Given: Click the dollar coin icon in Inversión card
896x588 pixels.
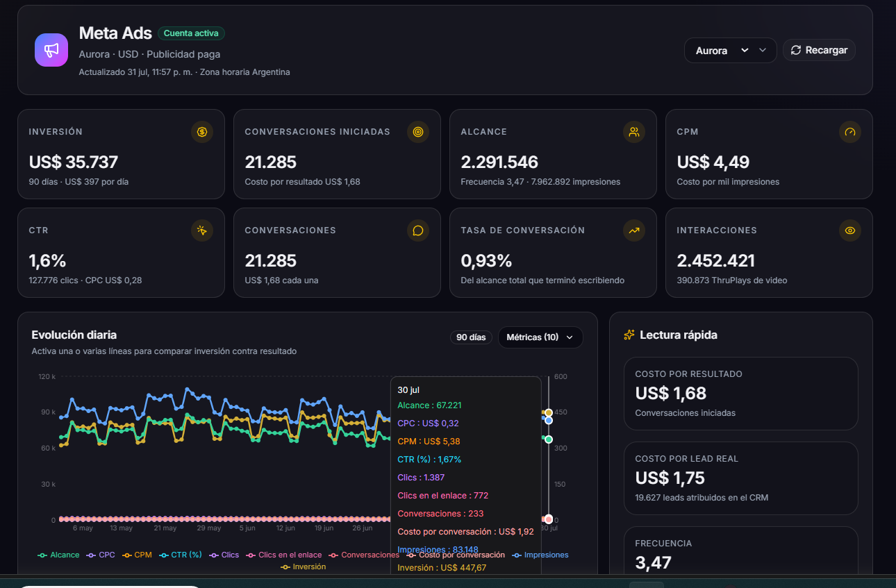Looking at the screenshot, I should 202,132.
